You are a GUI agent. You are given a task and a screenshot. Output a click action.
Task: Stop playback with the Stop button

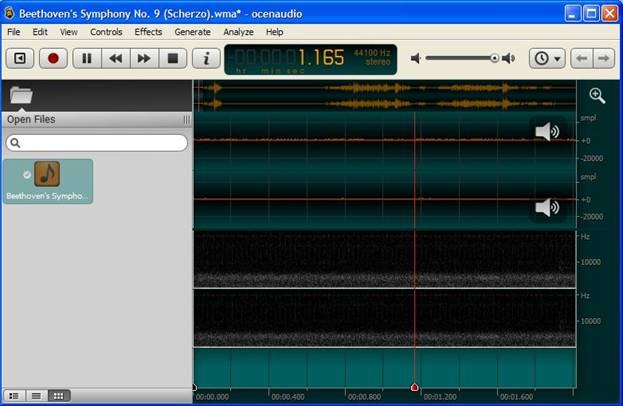172,58
